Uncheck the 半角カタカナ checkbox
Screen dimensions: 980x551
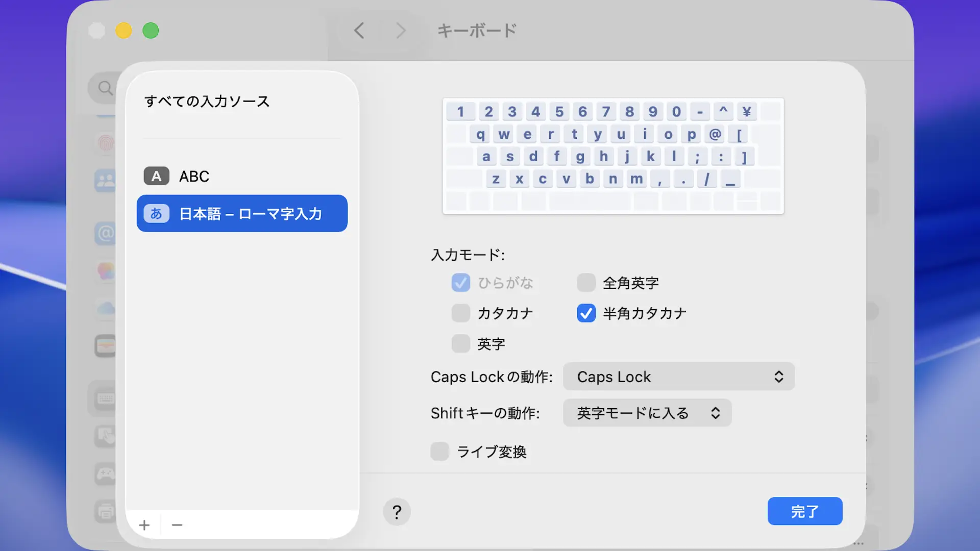(586, 313)
